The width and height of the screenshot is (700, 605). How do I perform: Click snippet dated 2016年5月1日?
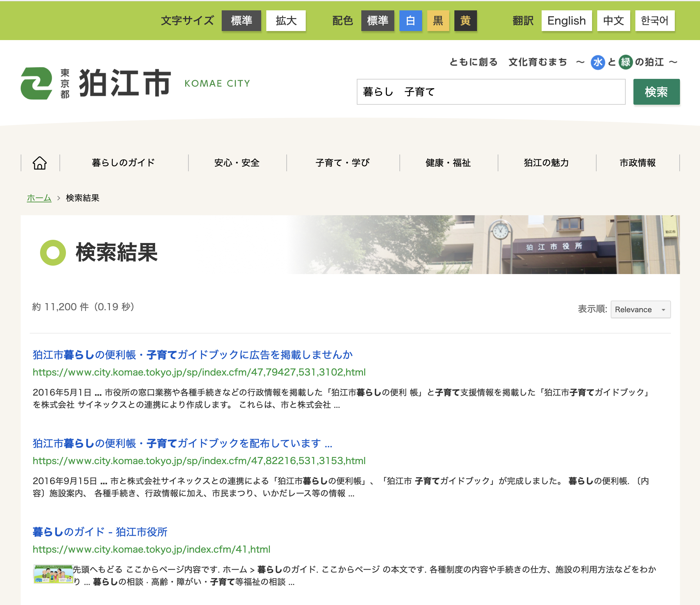341,398
